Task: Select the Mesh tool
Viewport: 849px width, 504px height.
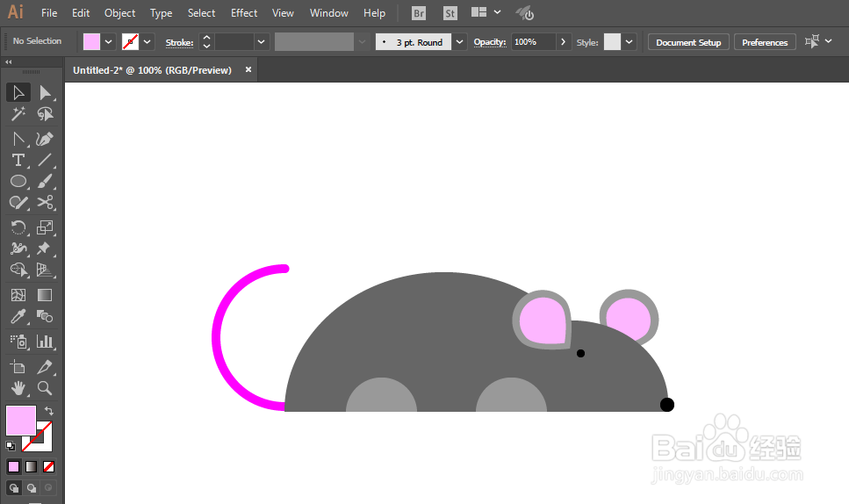Action: (x=18, y=295)
